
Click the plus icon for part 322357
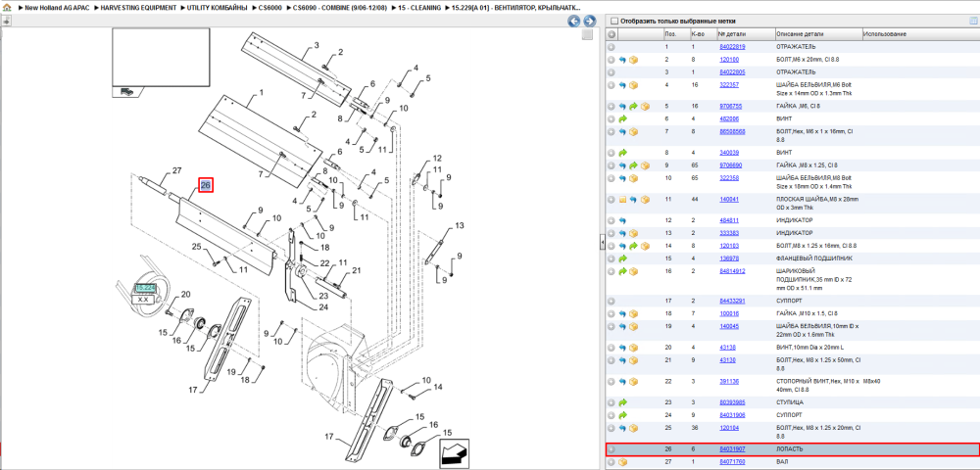[x=612, y=85]
